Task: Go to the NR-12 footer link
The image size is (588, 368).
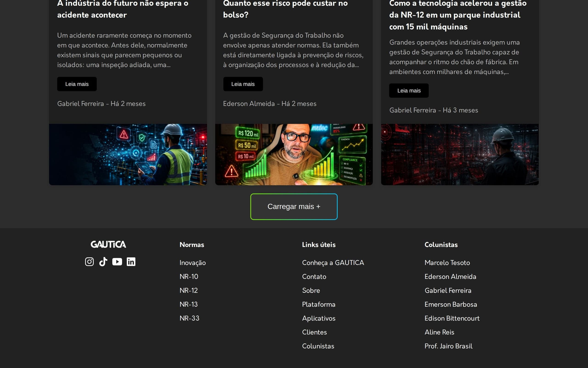Action: pyautogui.click(x=189, y=290)
